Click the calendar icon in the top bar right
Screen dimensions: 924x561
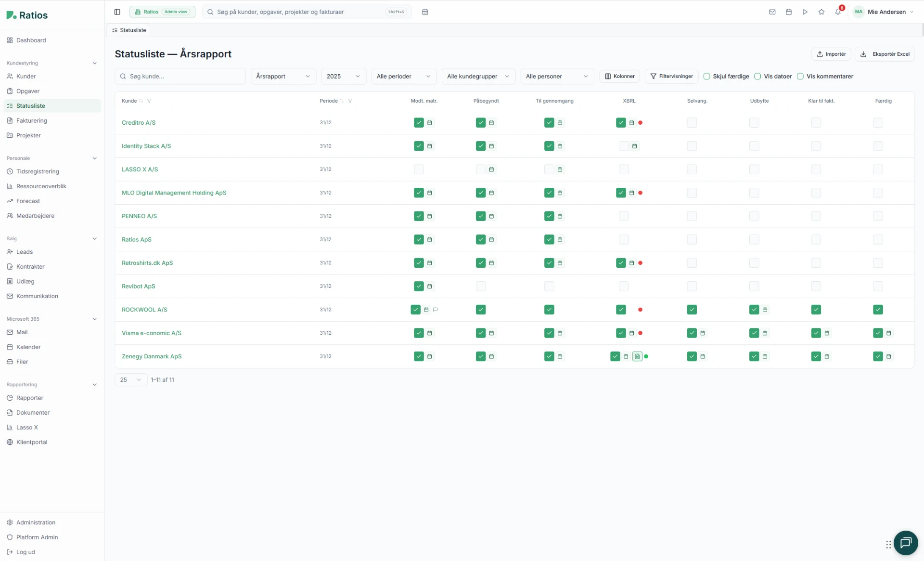pyautogui.click(x=789, y=12)
